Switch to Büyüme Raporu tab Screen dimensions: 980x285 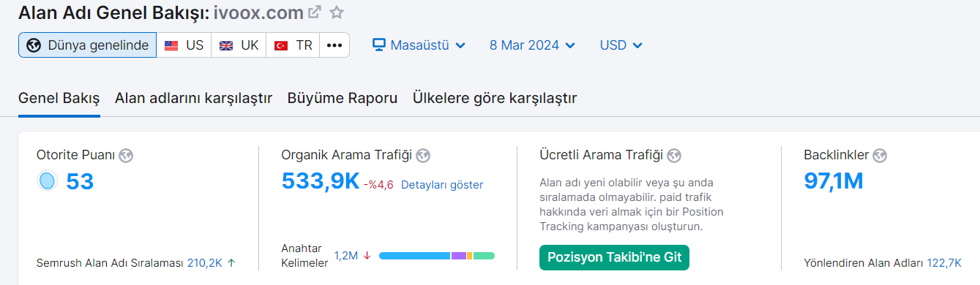point(343,98)
